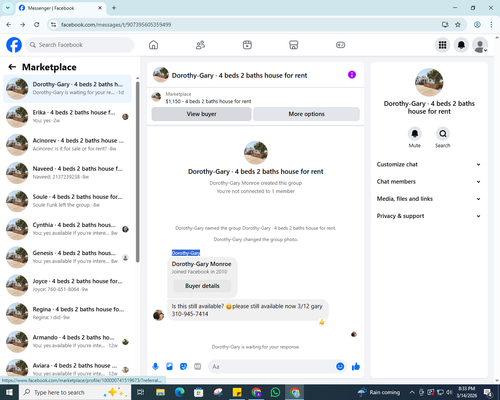Open the Soule conversation
500x400 pixels.
68,201
